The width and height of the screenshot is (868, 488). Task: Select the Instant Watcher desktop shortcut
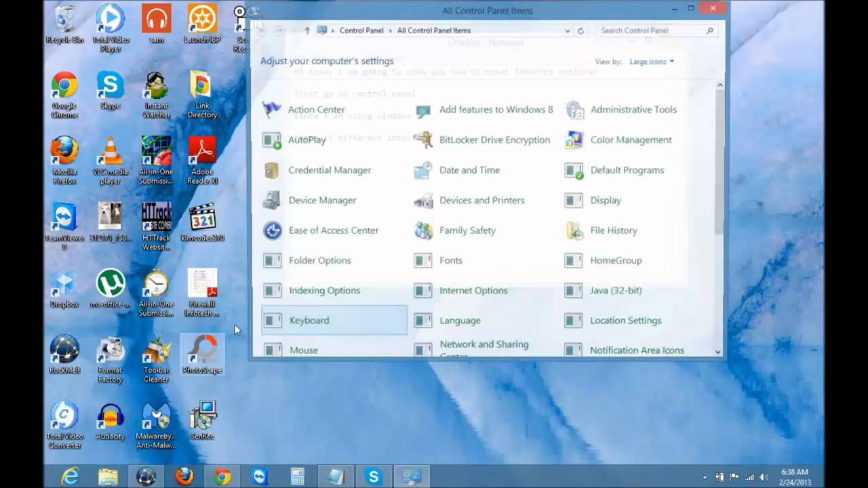click(x=156, y=96)
